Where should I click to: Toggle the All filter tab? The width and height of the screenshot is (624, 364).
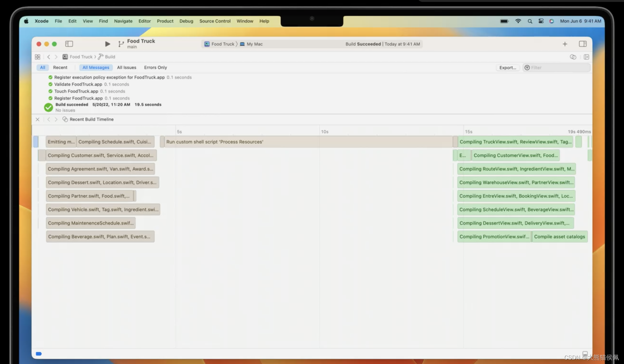click(42, 67)
